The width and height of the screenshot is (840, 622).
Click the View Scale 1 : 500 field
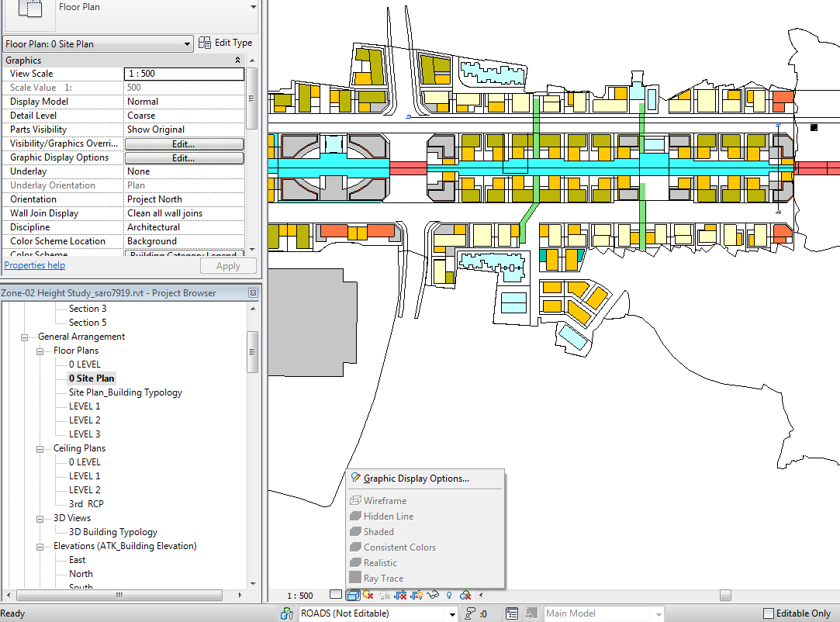click(185, 74)
